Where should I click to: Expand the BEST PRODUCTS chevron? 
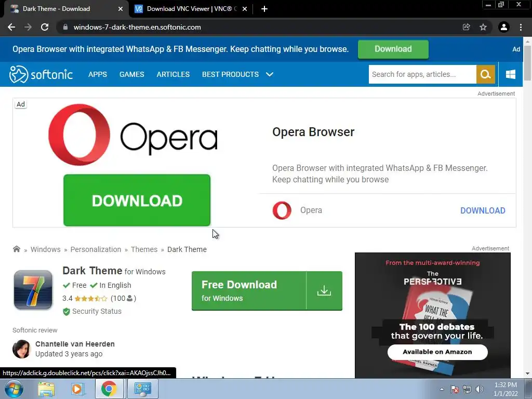click(x=270, y=74)
